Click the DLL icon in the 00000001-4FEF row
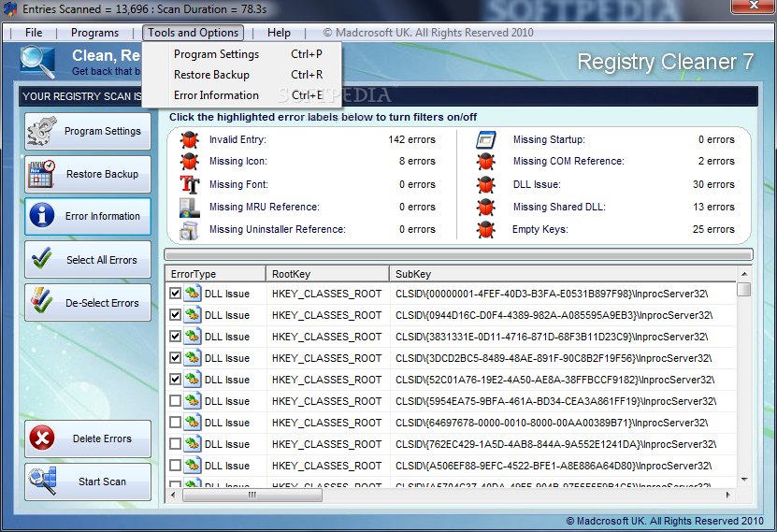Screen dimensions: 777x532 point(193,294)
